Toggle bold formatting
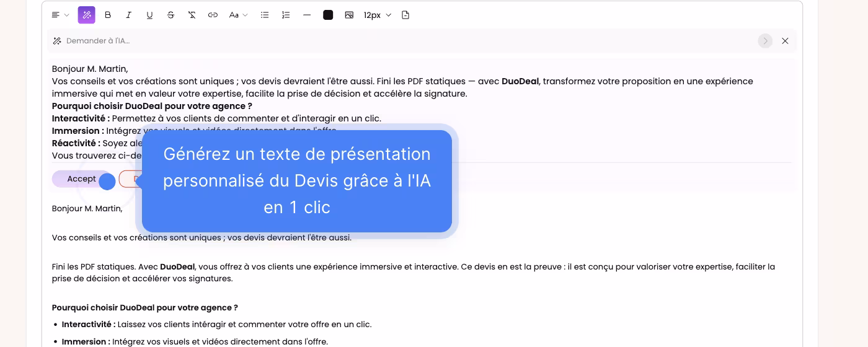The width and height of the screenshot is (868, 347). pyautogui.click(x=108, y=15)
